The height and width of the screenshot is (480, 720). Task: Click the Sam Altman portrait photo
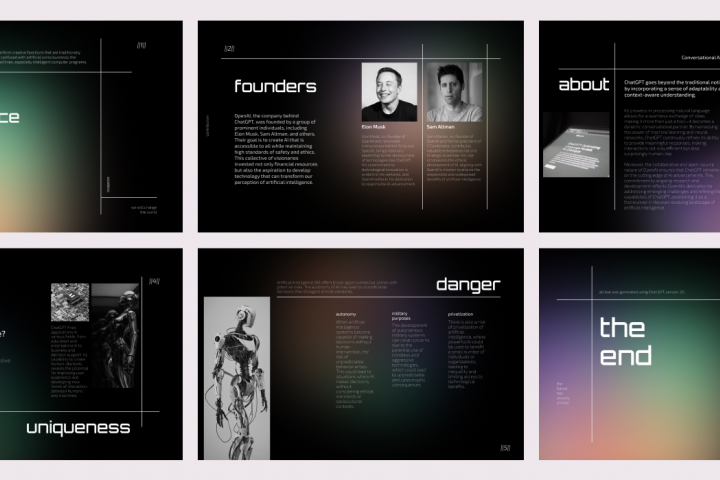(455, 92)
